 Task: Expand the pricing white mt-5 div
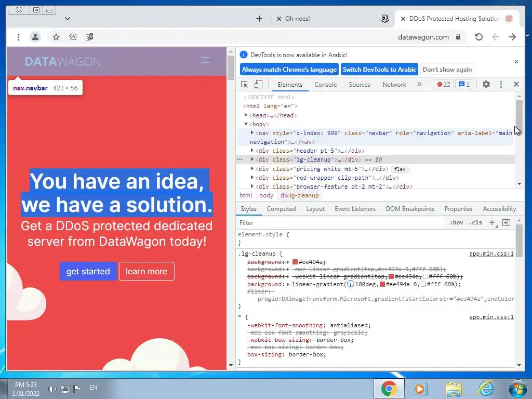pos(252,169)
